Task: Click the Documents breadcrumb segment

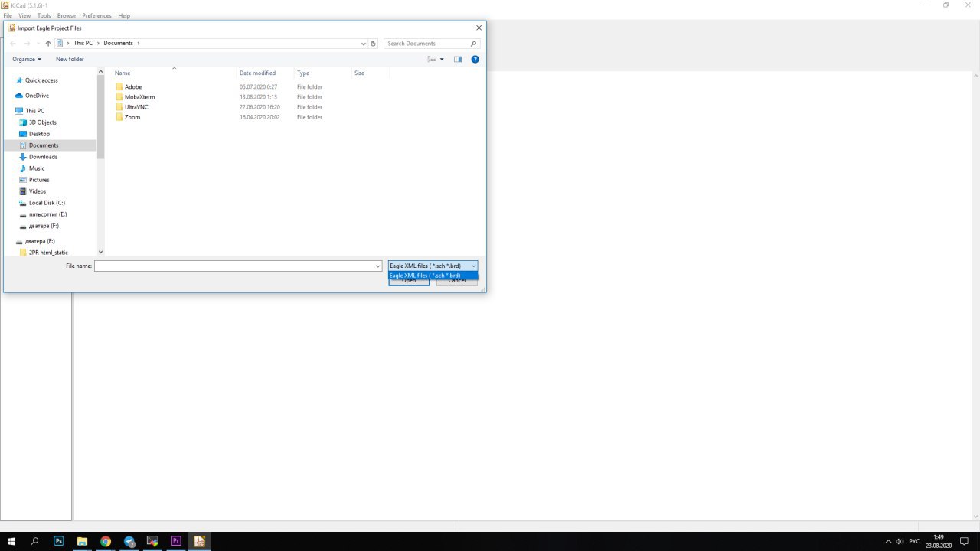Action: click(118, 44)
